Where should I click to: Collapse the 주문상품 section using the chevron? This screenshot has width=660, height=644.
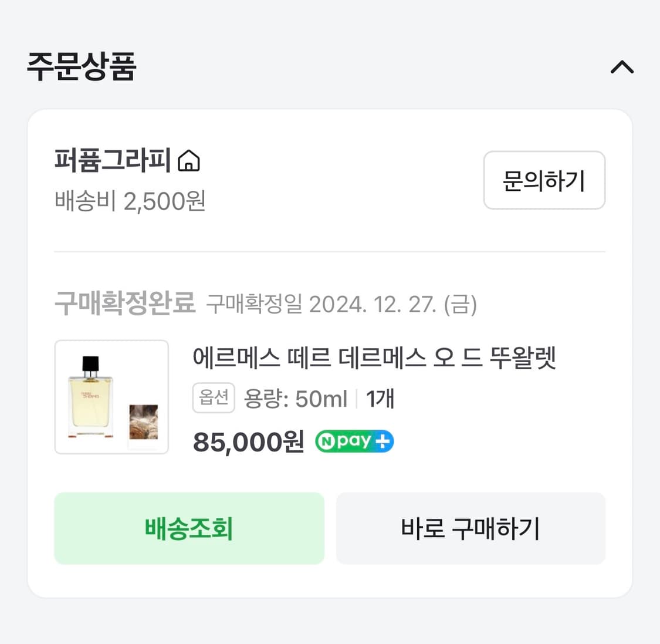point(622,67)
